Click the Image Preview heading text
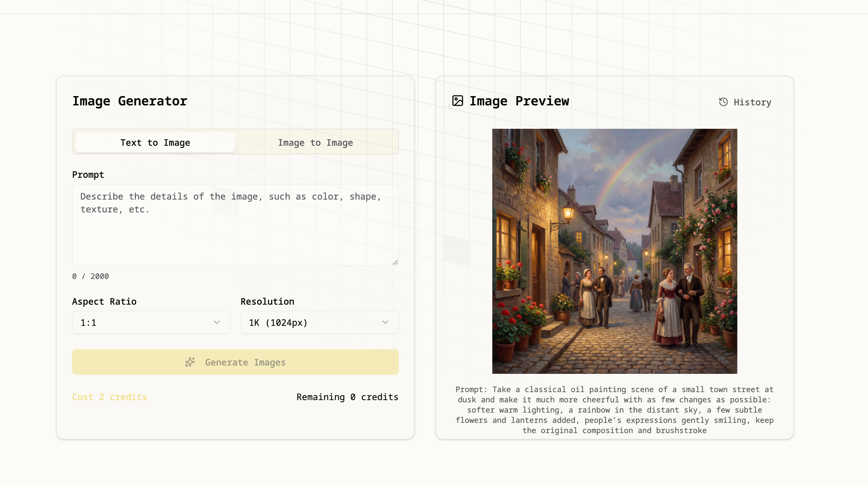Screen dimensions: 868x485 coord(519,101)
